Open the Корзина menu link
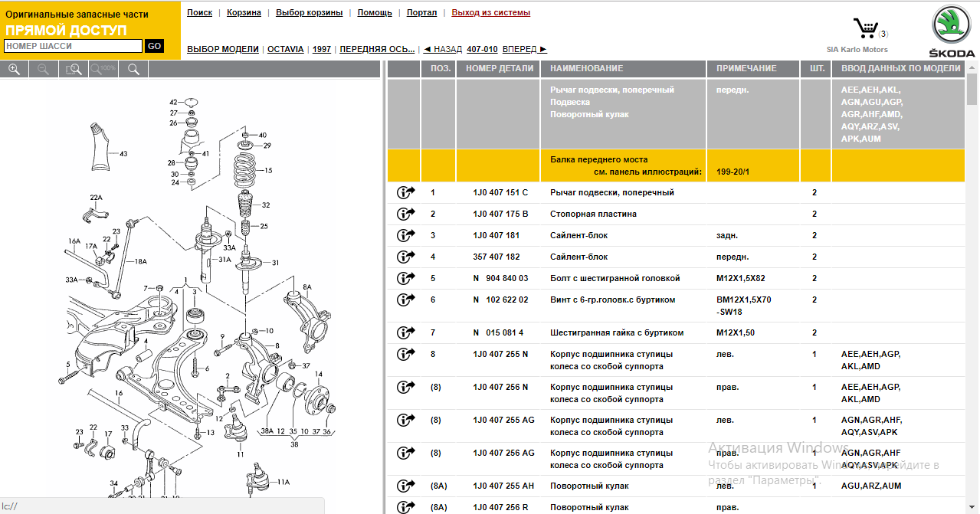Image resolution: width=980 pixels, height=514 pixels. click(244, 12)
